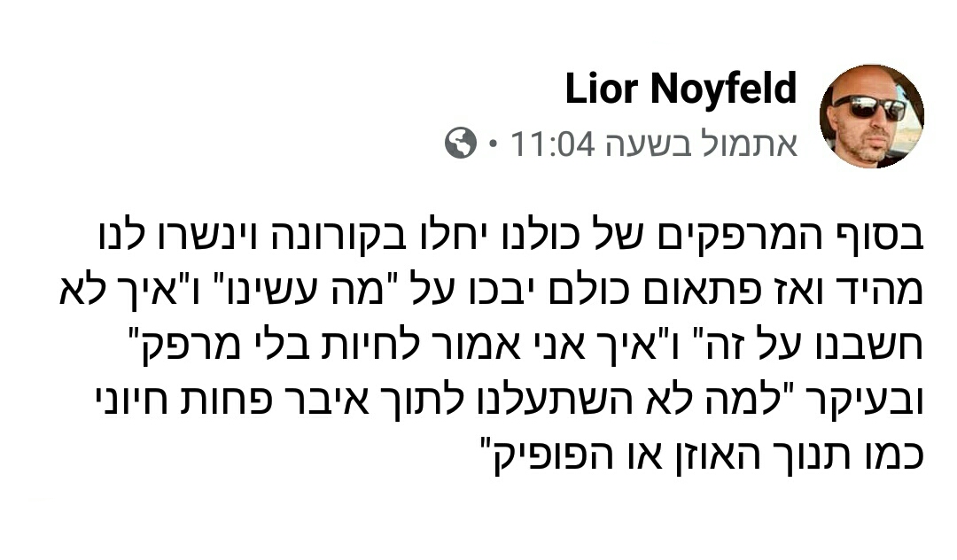Click the sunglasses in the profile photo

coord(869,107)
